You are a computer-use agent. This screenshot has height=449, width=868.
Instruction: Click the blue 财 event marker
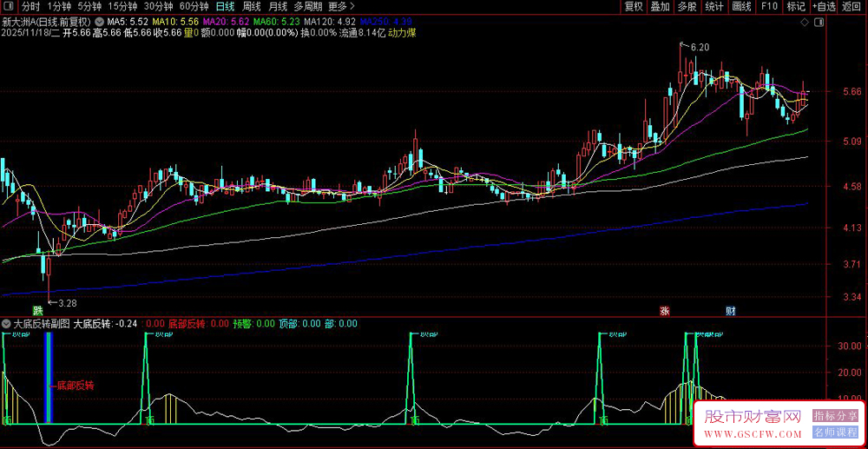[x=731, y=310]
